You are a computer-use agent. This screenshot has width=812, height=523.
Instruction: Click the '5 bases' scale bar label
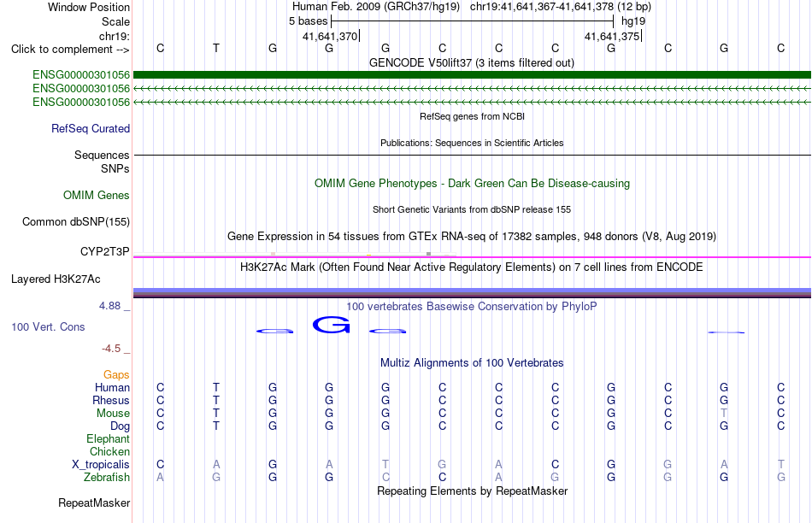(308, 21)
